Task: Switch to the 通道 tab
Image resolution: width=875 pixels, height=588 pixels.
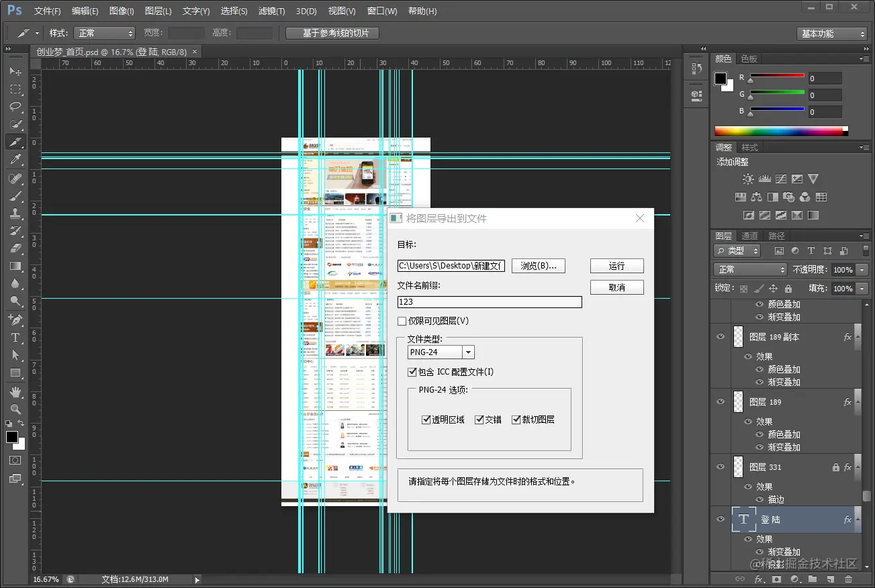Action: tap(749, 236)
